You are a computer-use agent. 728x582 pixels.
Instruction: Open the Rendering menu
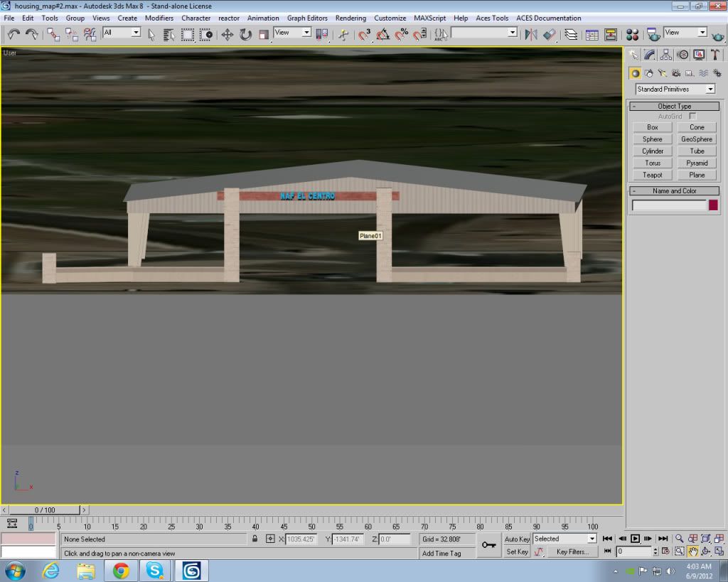point(350,18)
